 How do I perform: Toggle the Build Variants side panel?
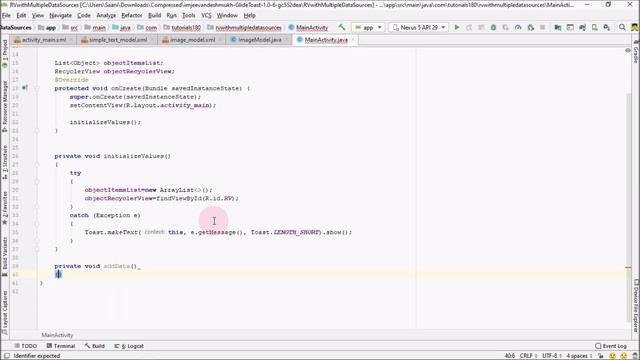click(x=4, y=256)
